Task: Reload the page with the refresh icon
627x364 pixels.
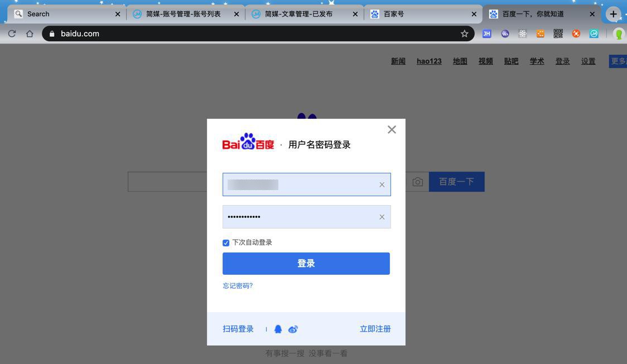Action: point(12,33)
